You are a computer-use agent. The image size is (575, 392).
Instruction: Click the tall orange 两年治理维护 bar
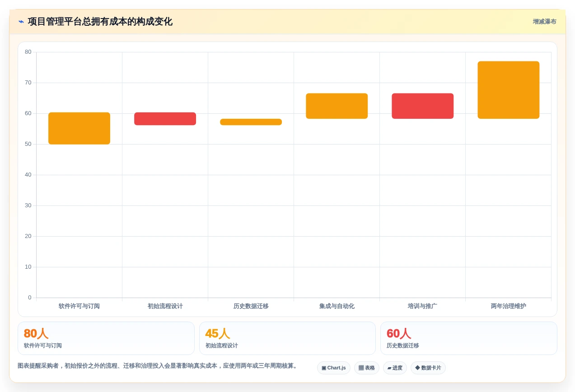(508, 90)
